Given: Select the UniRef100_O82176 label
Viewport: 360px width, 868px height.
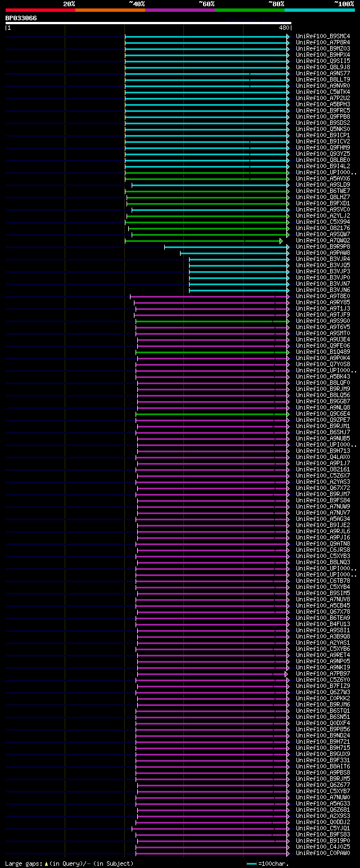Looking at the screenshot, I should click(x=323, y=228).
